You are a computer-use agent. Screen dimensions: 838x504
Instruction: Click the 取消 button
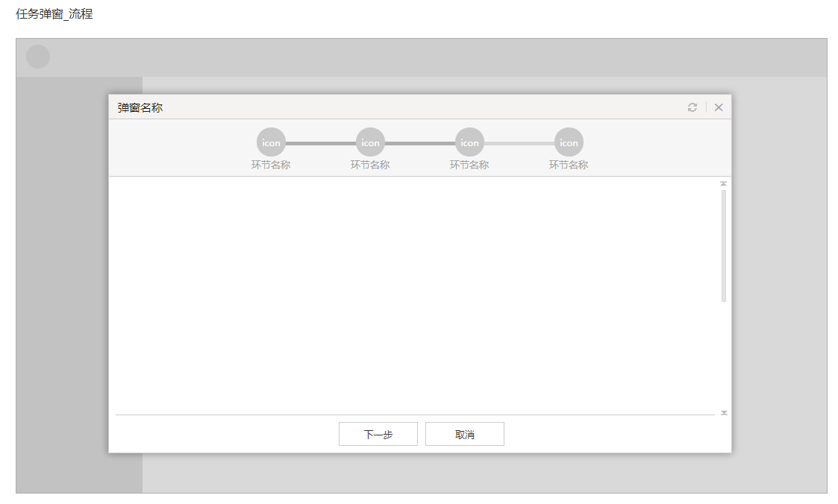tap(465, 434)
